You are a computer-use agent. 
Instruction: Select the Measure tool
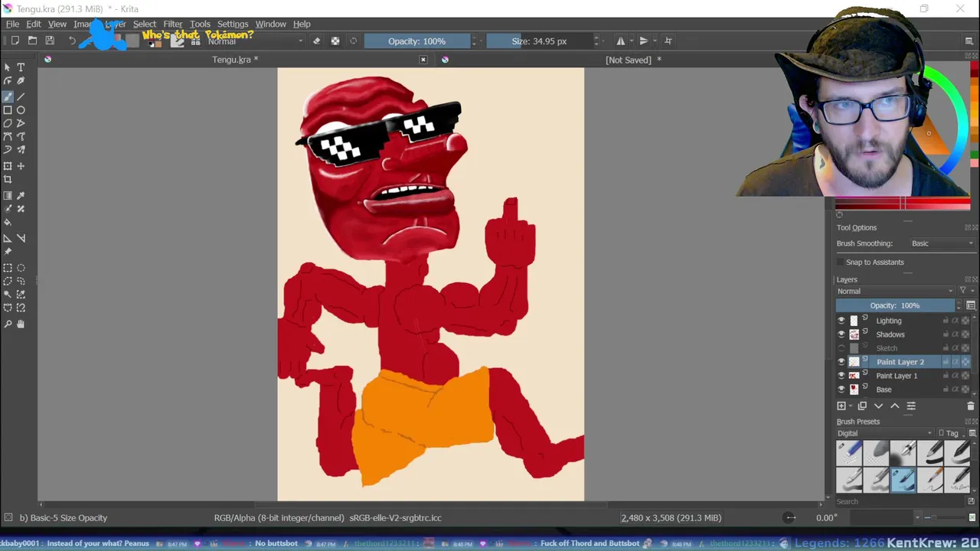(21, 238)
